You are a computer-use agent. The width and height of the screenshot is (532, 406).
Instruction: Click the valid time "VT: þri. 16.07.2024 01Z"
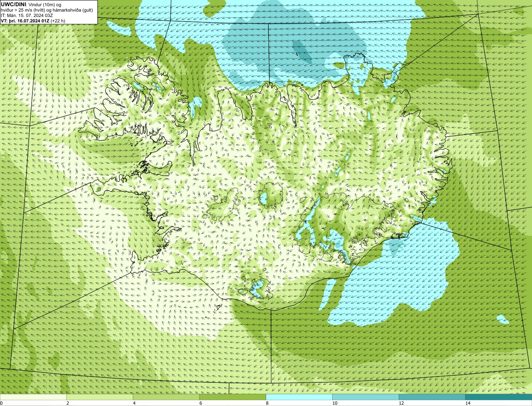pyautogui.click(x=25, y=21)
